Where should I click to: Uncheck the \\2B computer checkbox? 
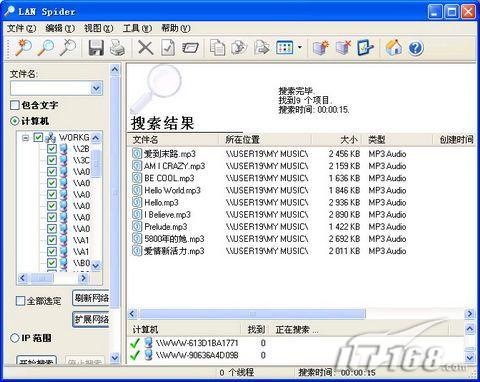click(x=52, y=149)
